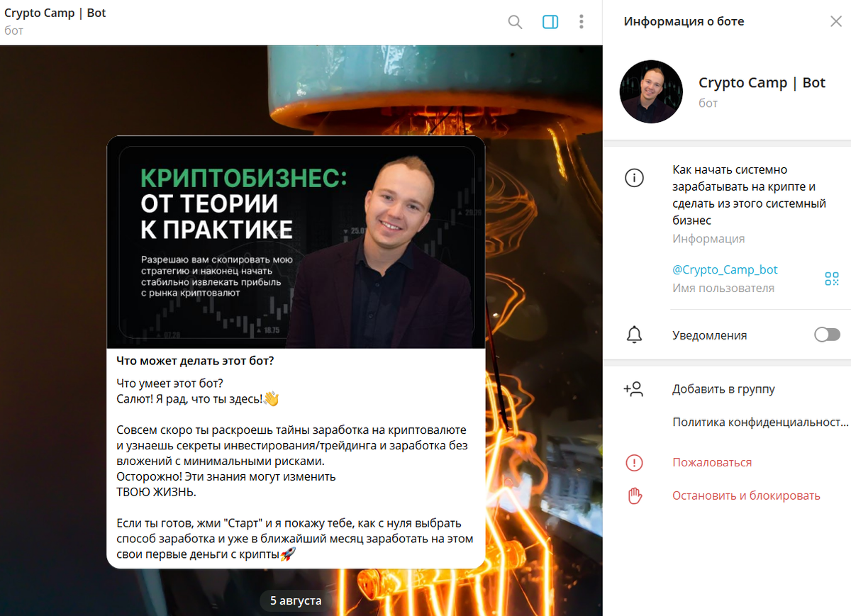Choose Пожаловаться to report the bot
The image size is (851, 616).
coord(712,463)
